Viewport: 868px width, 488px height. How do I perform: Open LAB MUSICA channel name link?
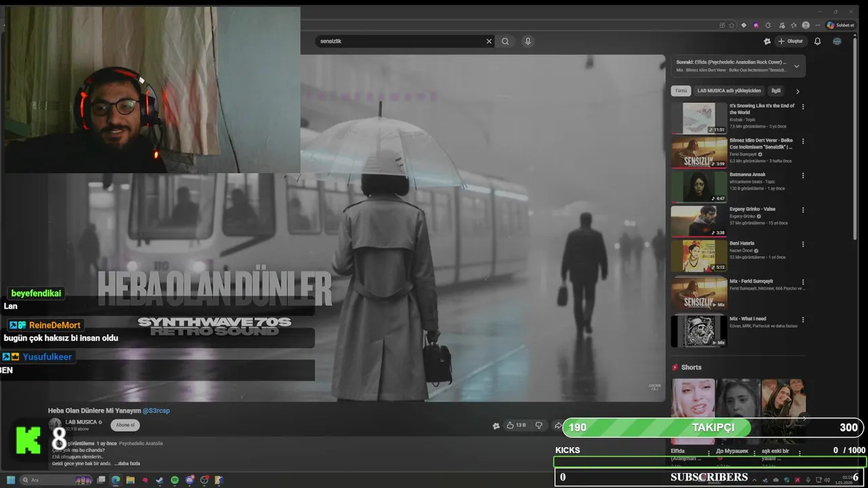coord(81,422)
